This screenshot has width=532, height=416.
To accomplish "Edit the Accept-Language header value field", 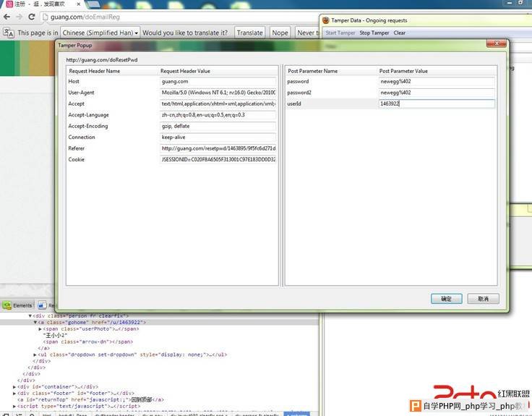I will tap(218, 115).
